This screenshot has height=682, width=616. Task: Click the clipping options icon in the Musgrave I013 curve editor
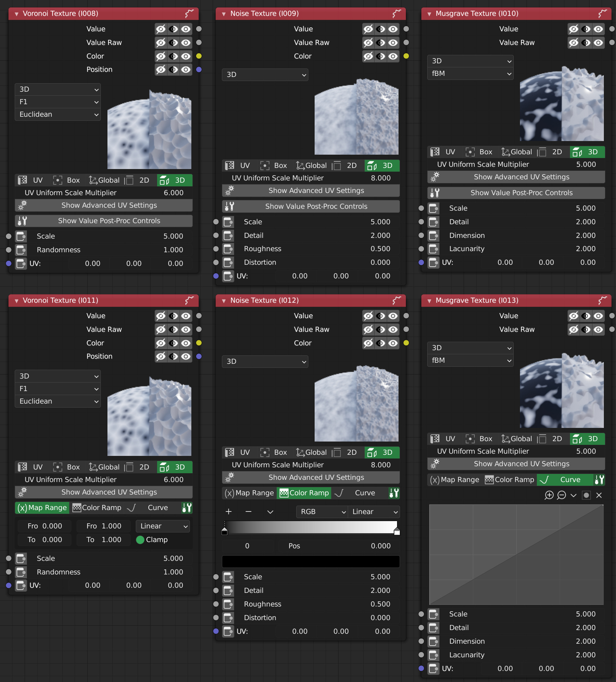click(587, 495)
